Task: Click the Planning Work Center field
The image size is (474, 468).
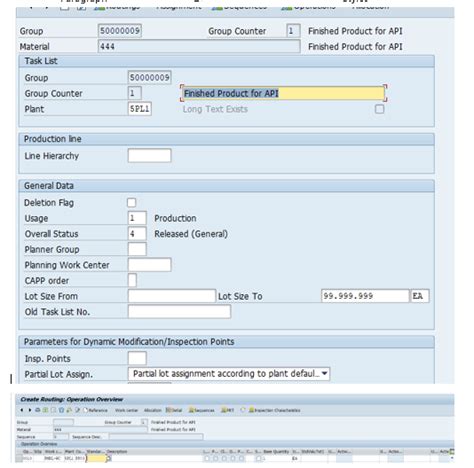Action: (149, 265)
